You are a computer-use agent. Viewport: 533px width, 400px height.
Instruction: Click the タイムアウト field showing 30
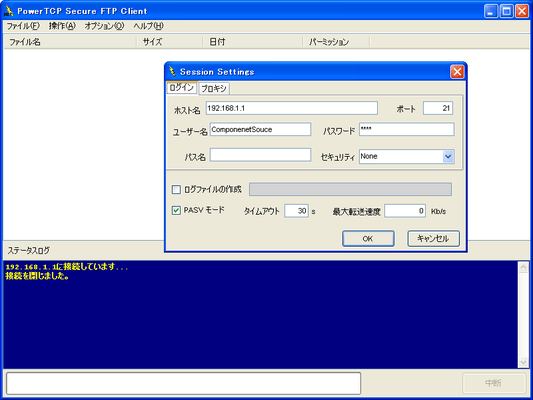[x=296, y=211]
